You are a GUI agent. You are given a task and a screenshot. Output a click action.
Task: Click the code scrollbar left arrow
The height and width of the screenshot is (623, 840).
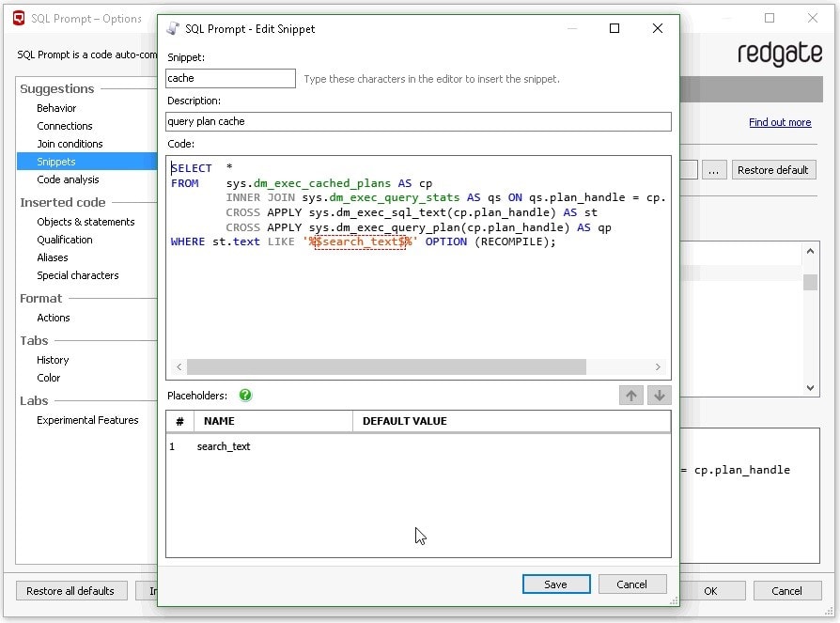click(179, 367)
